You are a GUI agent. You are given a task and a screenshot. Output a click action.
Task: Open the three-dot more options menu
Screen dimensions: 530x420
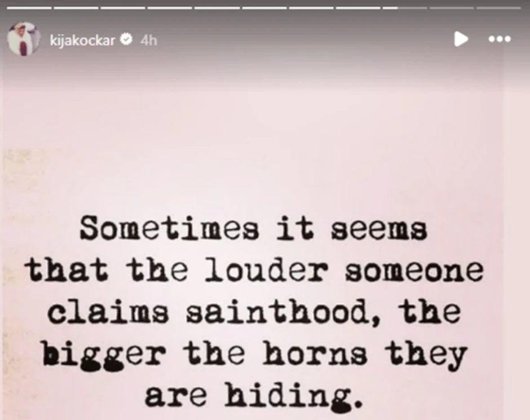(500, 39)
